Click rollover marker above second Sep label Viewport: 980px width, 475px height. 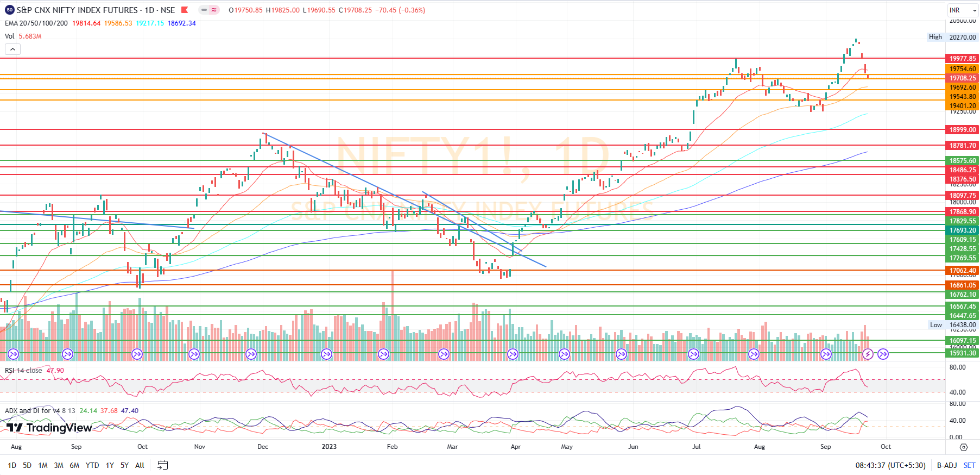pos(826,354)
